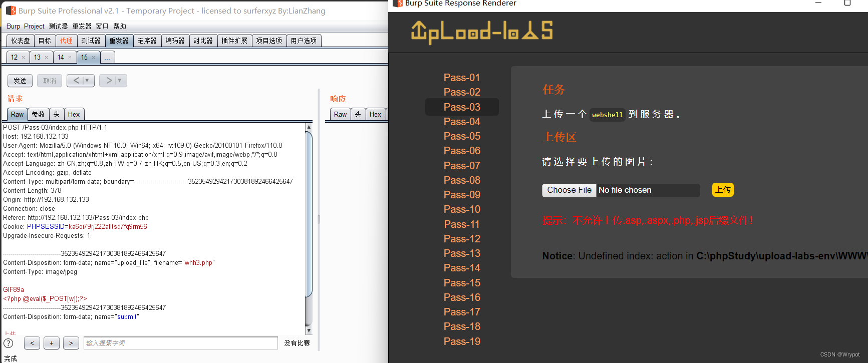Open the Pass-04 link
The width and height of the screenshot is (868, 363).
pyautogui.click(x=462, y=122)
